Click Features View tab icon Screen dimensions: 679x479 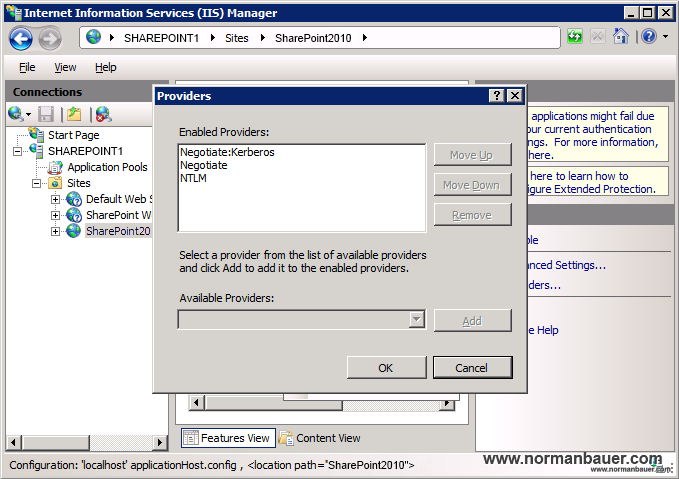(x=191, y=438)
